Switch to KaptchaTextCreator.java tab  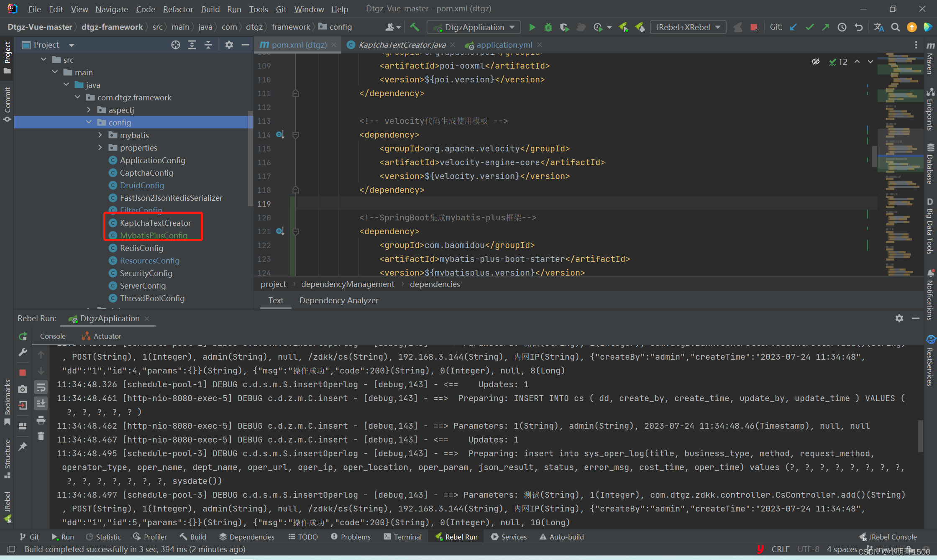tap(402, 45)
